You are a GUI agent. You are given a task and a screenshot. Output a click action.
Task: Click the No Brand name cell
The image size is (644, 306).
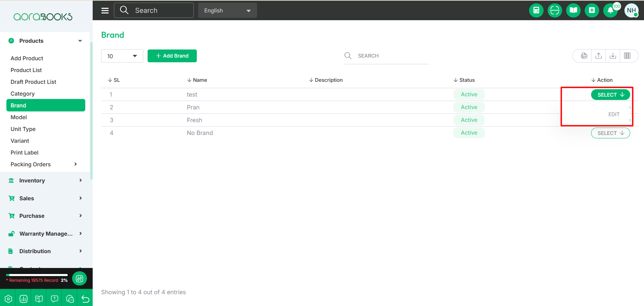click(x=200, y=133)
